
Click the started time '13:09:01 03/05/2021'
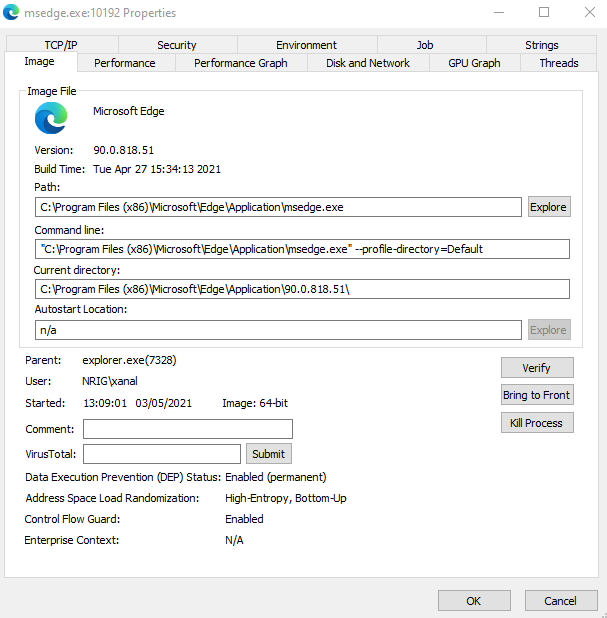pos(138,403)
